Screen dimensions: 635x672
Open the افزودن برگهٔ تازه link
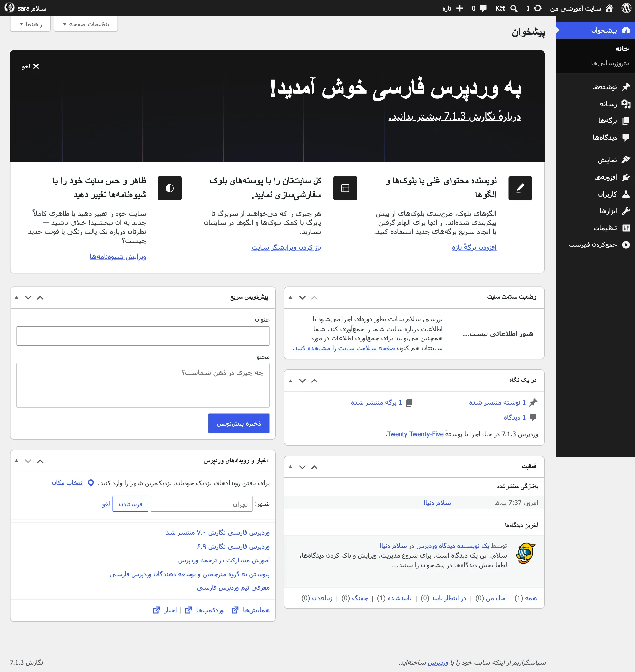coord(474,247)
